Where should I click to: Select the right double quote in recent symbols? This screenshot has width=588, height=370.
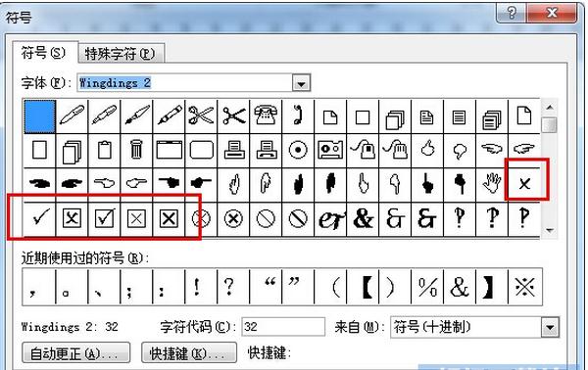pos(298,287)
